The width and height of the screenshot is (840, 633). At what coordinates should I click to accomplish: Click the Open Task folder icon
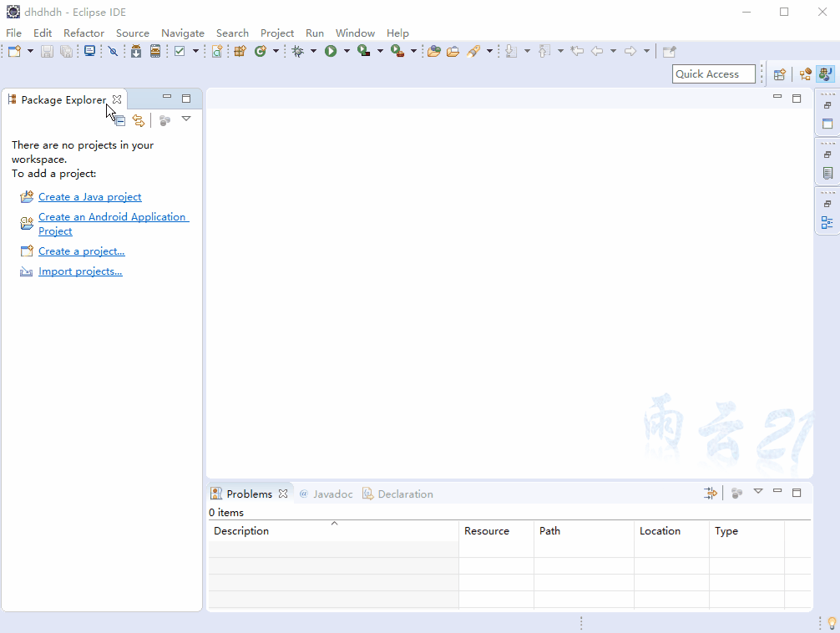[453, 52]
